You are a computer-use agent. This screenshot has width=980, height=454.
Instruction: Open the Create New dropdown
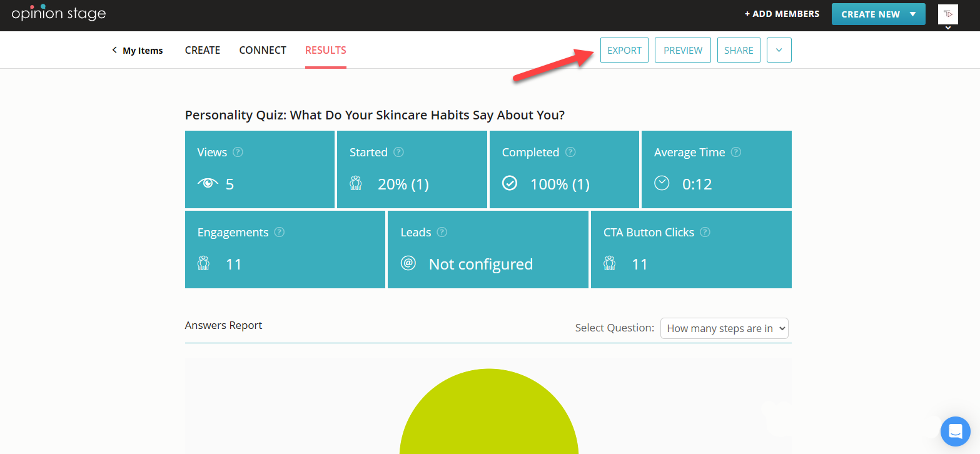point(878,14)
